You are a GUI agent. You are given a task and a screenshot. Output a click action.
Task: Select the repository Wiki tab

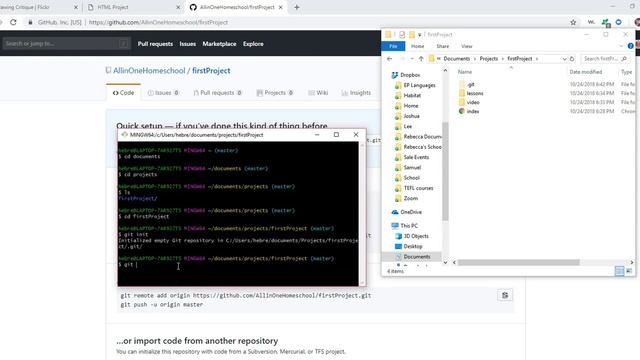[318, 93]
